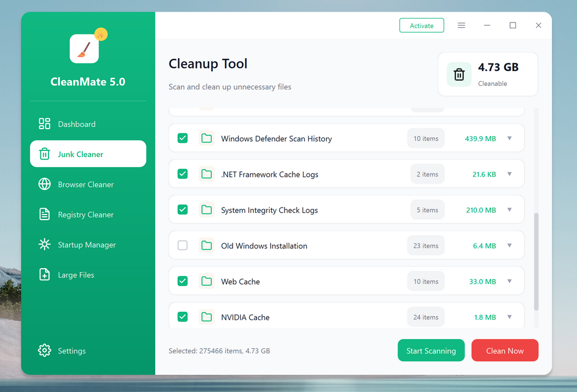Expand Windows Defender Scan History details

[509, 138]
